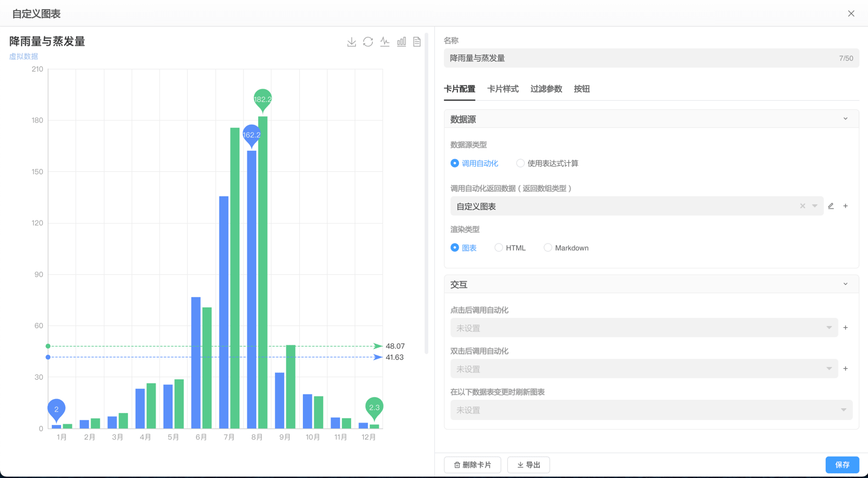Viewport: 868px width, 478px height.
Task: Collapse the 数据源 section
Action: (x=846, y=119)
